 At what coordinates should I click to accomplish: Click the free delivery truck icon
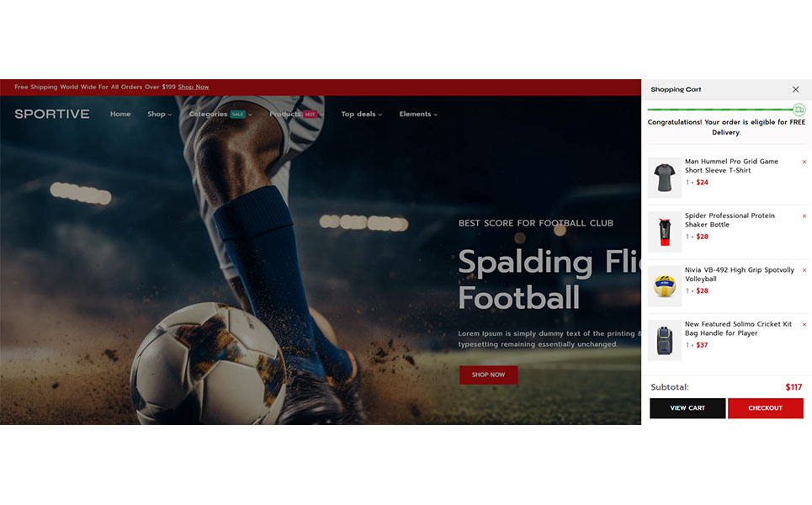click(799, 109)
